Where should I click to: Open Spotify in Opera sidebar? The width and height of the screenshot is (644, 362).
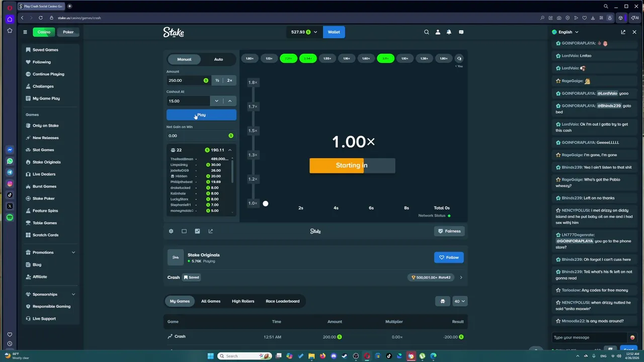[x=10, y=217]
